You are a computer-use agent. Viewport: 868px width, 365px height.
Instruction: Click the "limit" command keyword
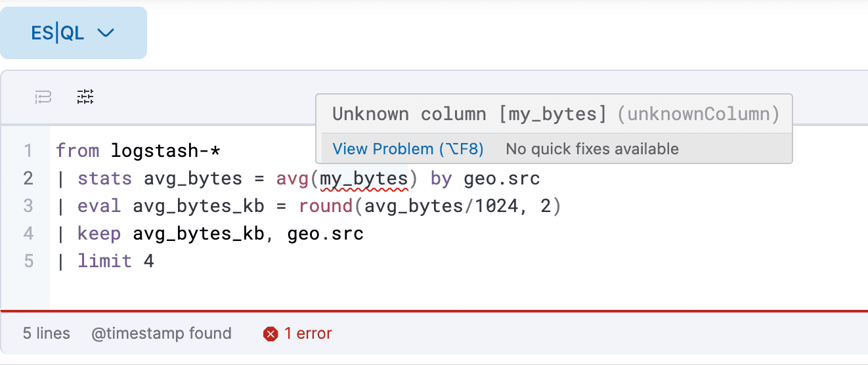[104, 261]
